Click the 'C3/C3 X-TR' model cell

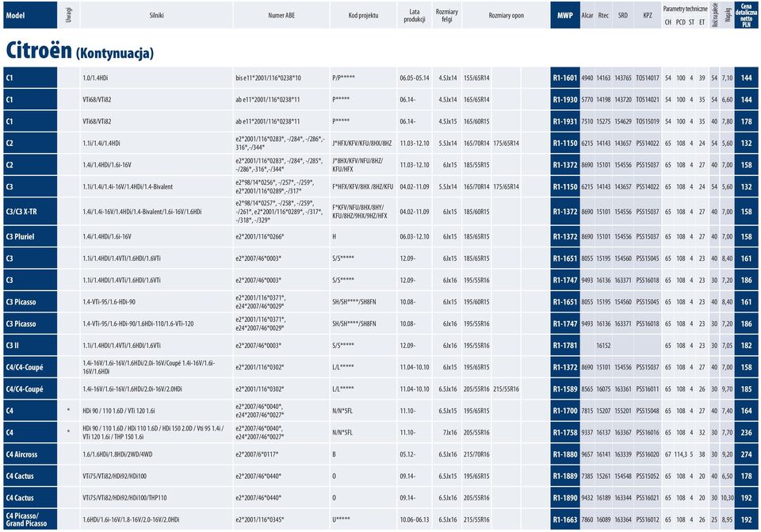coord(30,212)
